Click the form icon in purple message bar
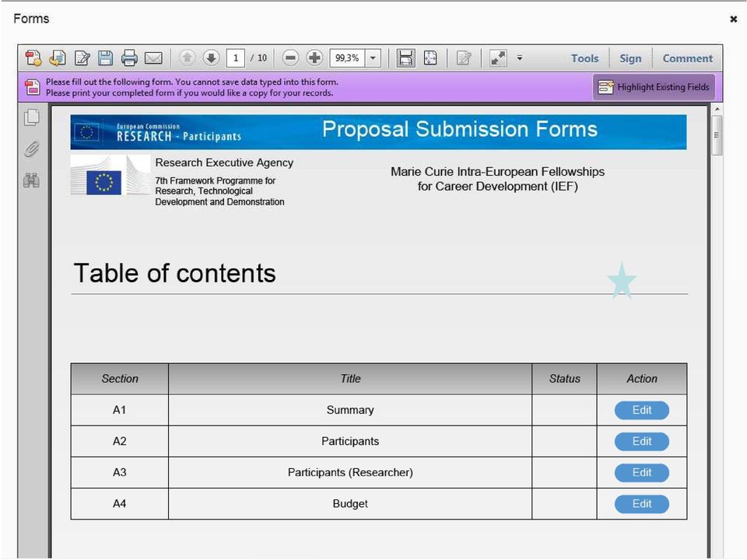747x560 pixels. point(33,86)
